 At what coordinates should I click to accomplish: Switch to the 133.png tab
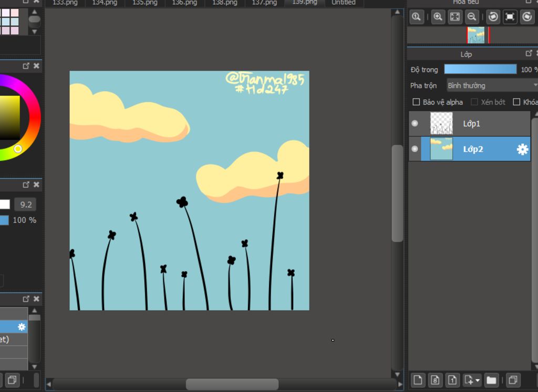[x=65, y=3]
